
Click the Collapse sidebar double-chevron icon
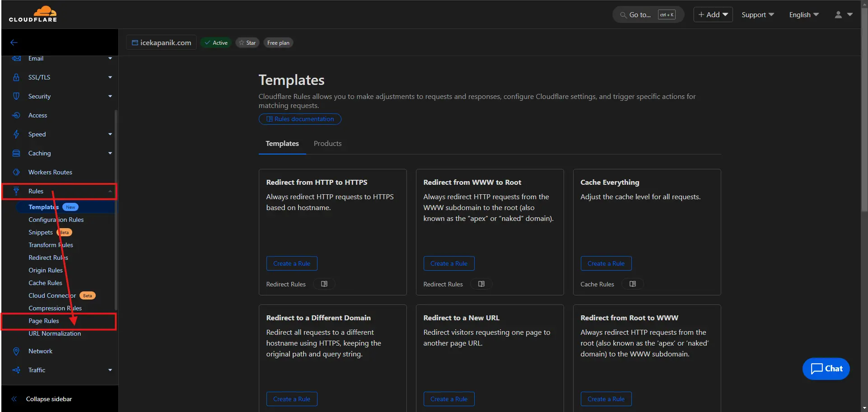pos(14,399)
